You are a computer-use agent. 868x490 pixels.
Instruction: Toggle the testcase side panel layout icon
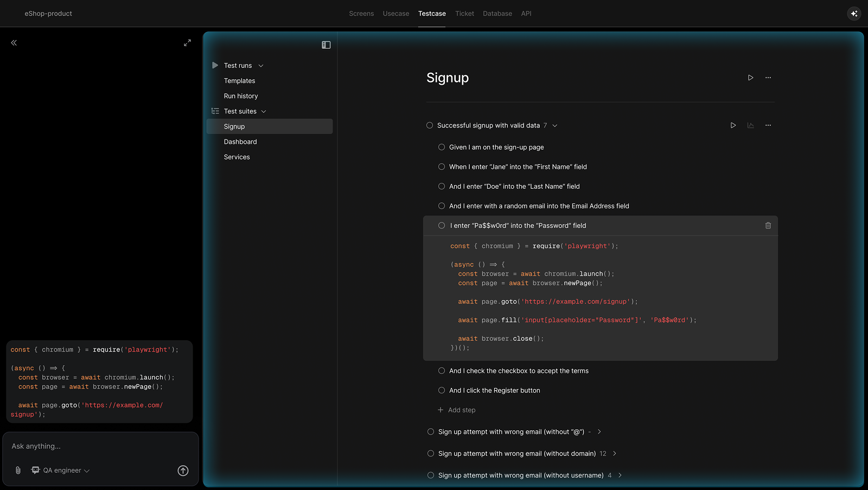click(325, 44)
